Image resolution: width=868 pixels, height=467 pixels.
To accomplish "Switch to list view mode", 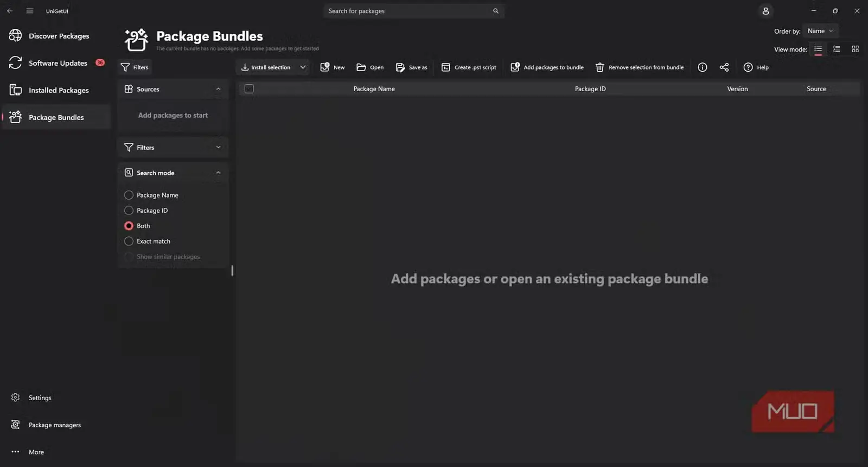I will click(818, 49).
